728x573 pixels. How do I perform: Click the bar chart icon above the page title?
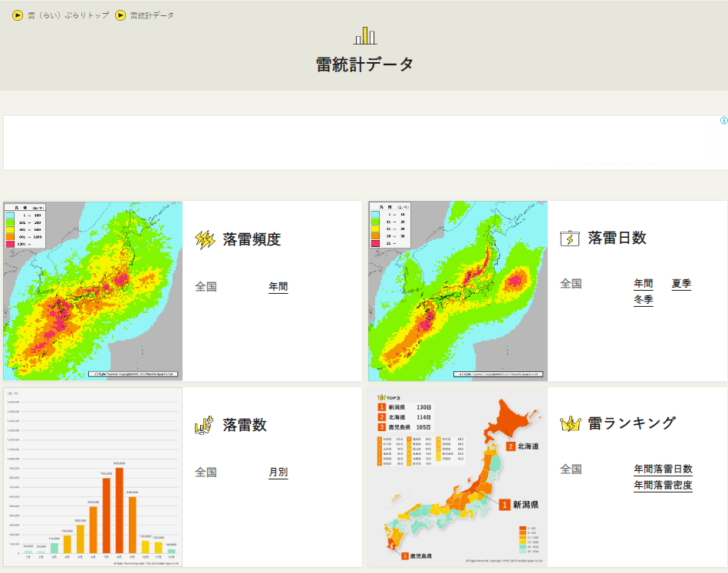(364, 35)
